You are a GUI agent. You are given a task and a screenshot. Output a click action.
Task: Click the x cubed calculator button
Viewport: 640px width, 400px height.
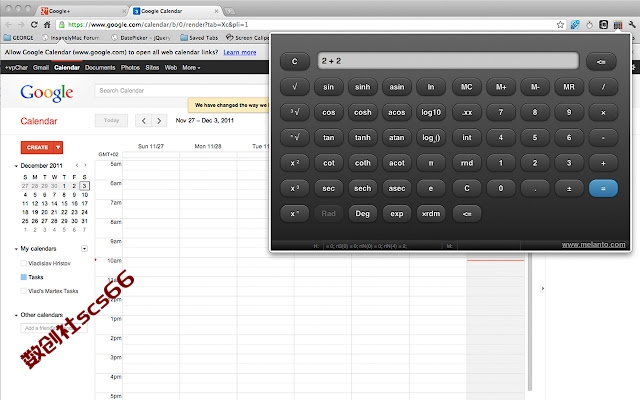[x=295, y=188]
